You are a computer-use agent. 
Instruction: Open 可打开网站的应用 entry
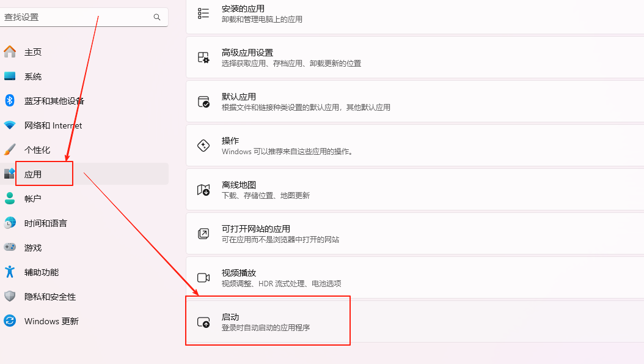[415, 233]
